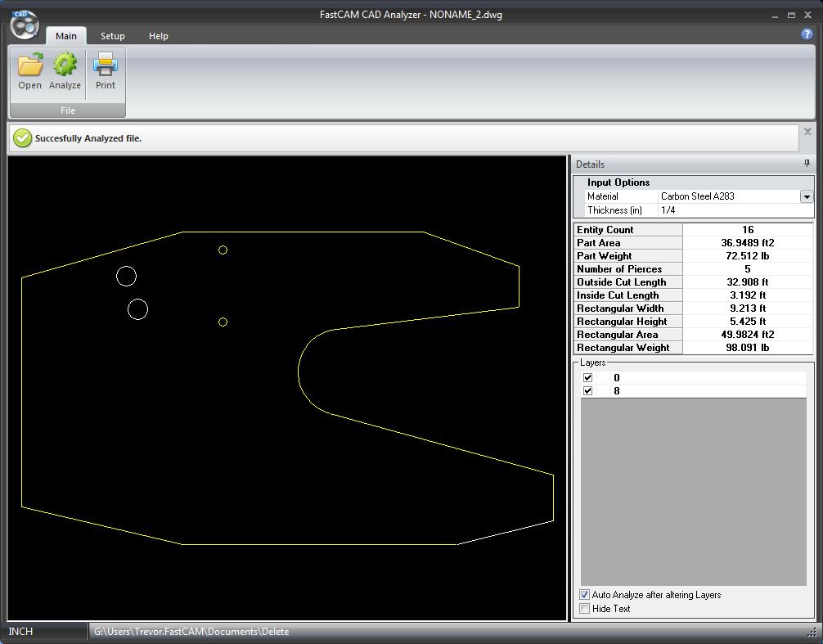Image resolution: width=823 pixels, height=644 pixels.
Task: Maximize the FastCAM CAD Analyzer window
Action: pyautogui.click(x=791, y=16)
